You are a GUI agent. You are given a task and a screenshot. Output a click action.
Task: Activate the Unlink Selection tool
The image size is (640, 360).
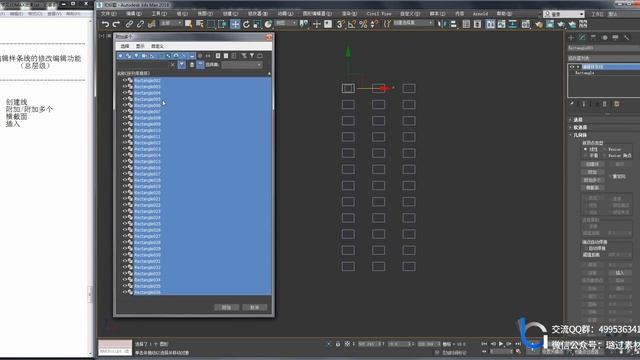(x=140, y=24)
